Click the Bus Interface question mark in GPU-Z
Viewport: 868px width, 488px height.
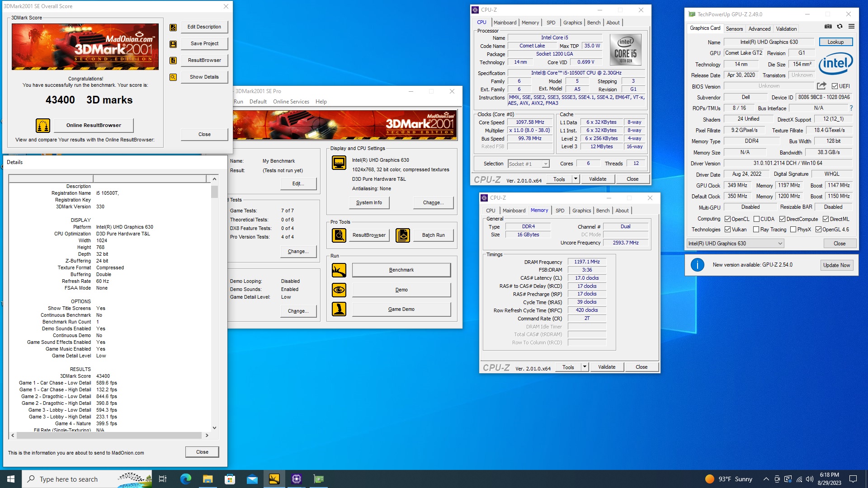[x=851, y=108]
